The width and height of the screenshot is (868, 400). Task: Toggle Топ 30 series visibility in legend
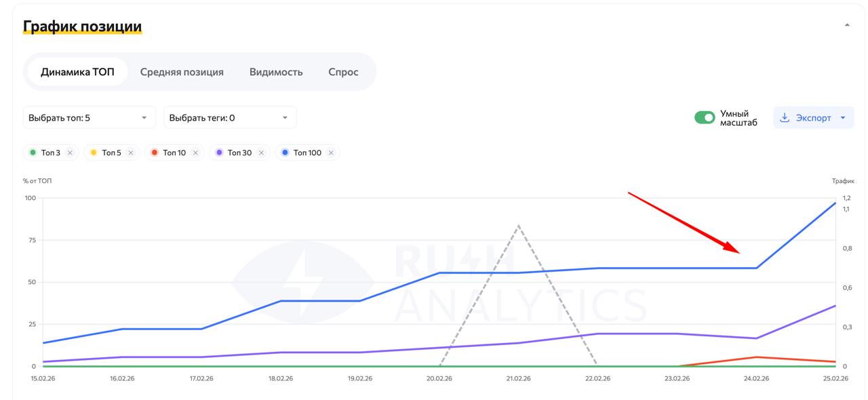tap(239, 153)
